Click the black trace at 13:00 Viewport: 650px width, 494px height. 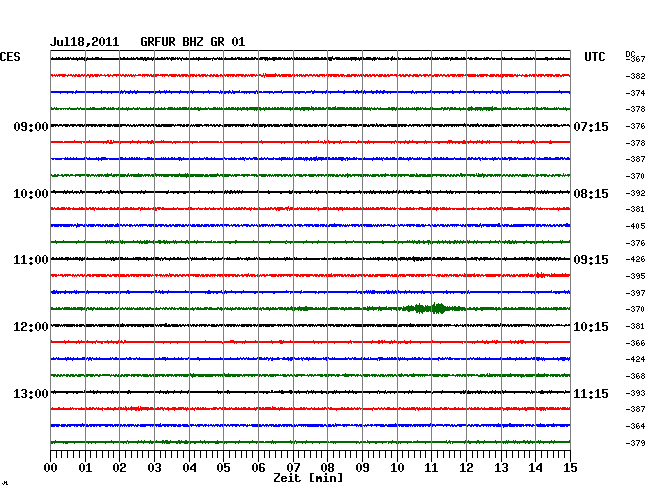pyautogui.click(x=310, y=392)
